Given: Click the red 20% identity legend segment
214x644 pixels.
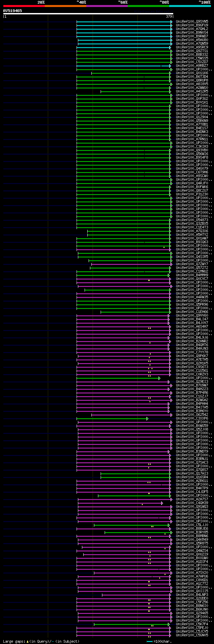Looking at the screenshot, I should coord(24,6).
